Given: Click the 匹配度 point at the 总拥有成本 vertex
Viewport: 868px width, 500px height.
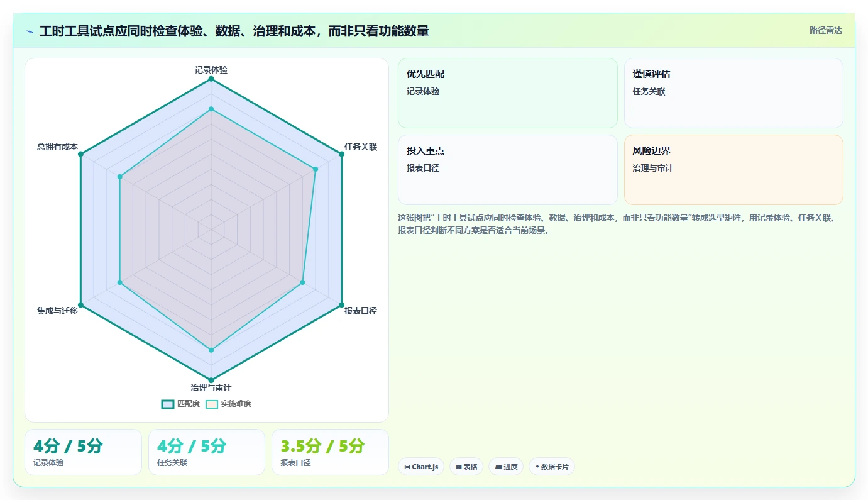Looking at the screenshot, I should pyautogui.click(x=80, y=154).
